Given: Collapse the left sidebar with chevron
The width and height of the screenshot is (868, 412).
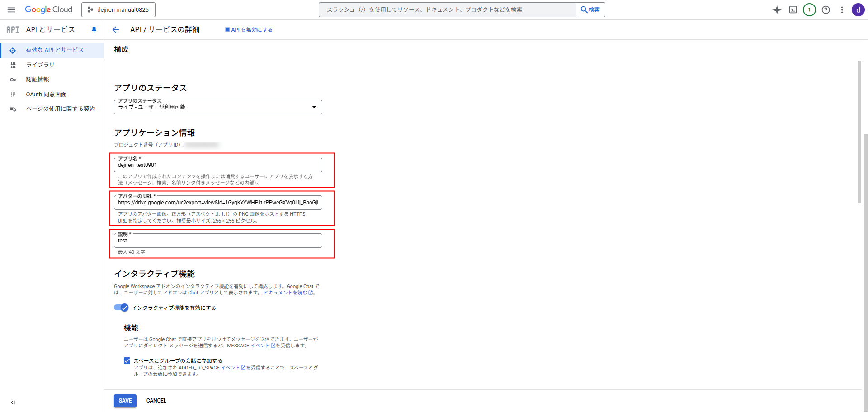Looking at the screenshot, I should (x=13, y=402).
